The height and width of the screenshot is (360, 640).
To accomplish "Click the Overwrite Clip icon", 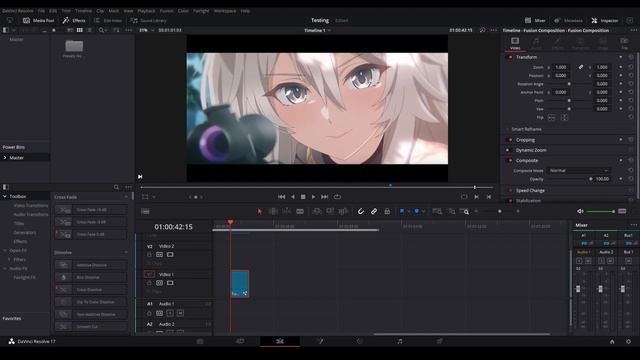I will click(330, 211).
